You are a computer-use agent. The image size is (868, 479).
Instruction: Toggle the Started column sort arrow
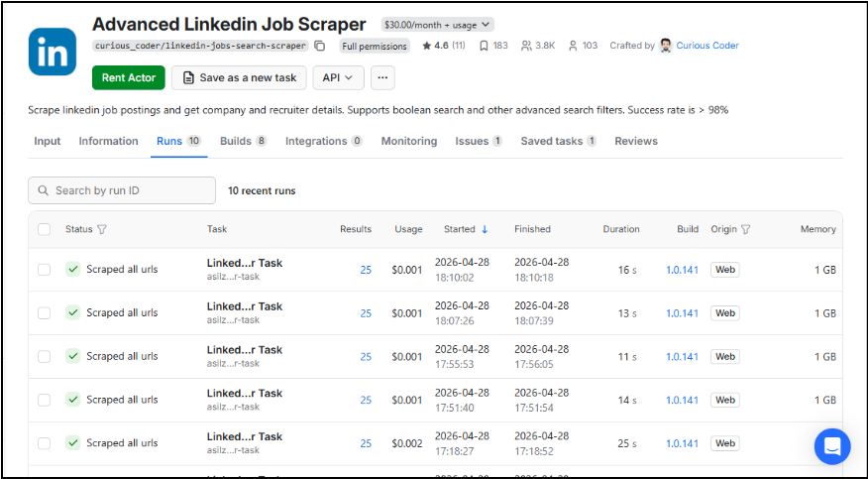[485, 229]
